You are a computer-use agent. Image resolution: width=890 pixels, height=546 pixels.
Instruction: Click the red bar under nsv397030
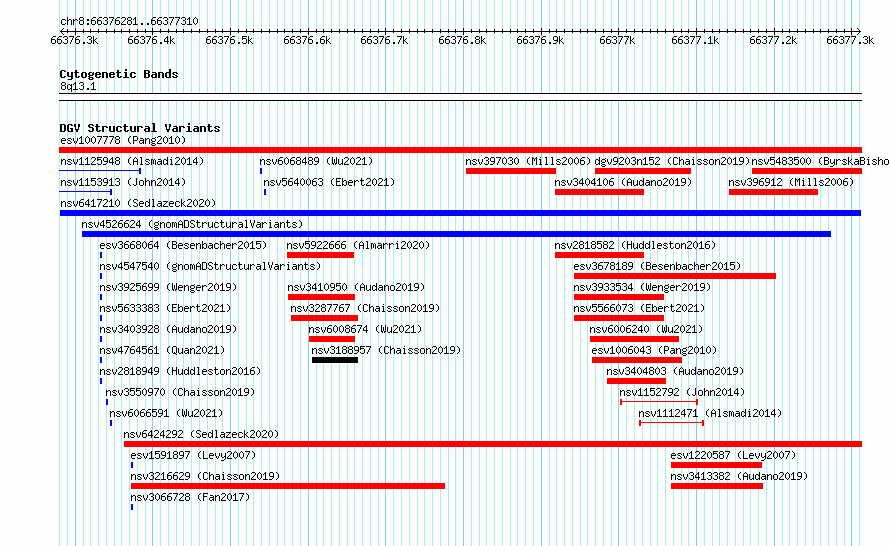[511, 171]
